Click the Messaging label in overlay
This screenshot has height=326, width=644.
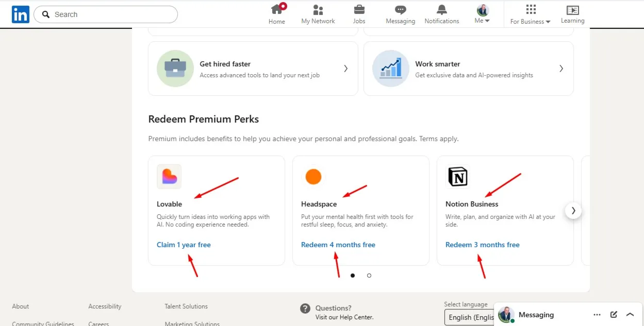point(536,315)
